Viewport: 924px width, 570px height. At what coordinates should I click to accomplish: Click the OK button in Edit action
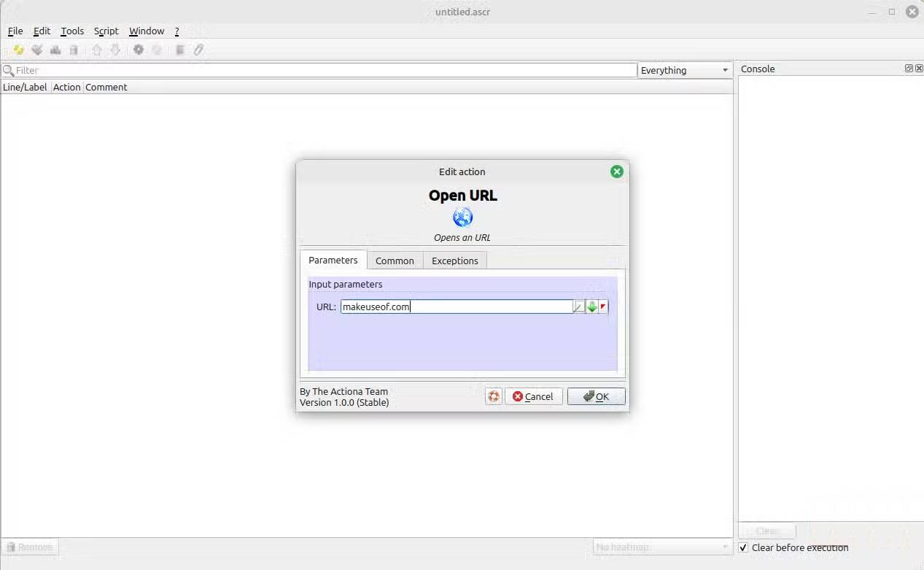point(597,396)
